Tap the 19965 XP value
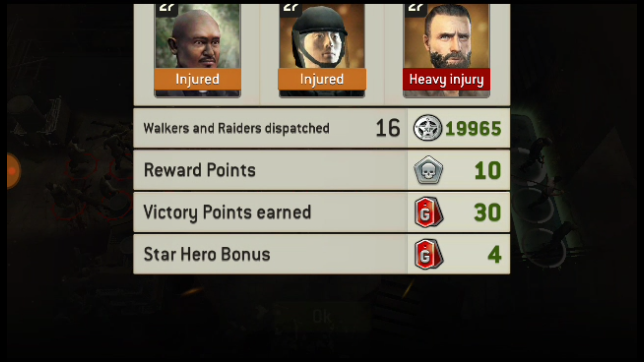This screenshot has width=644, height=362. tap(473, 128)
